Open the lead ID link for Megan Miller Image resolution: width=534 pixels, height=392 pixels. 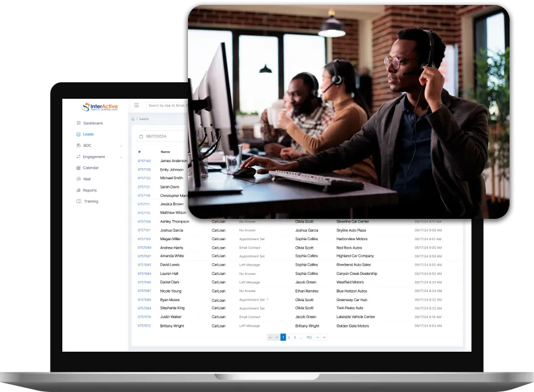[144, 239]
